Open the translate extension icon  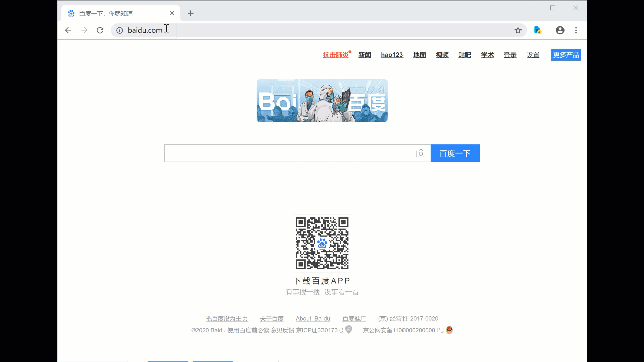point(537,30)
